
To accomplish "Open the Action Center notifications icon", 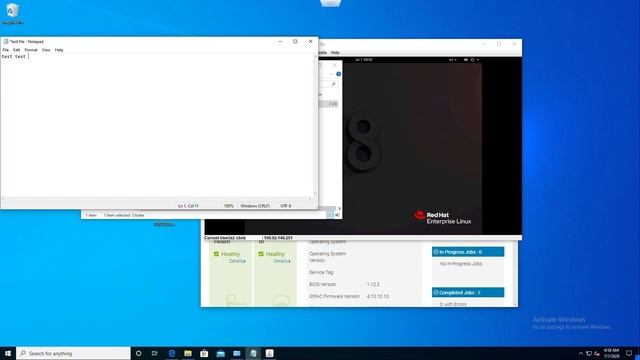I will [x=629, y=353].
